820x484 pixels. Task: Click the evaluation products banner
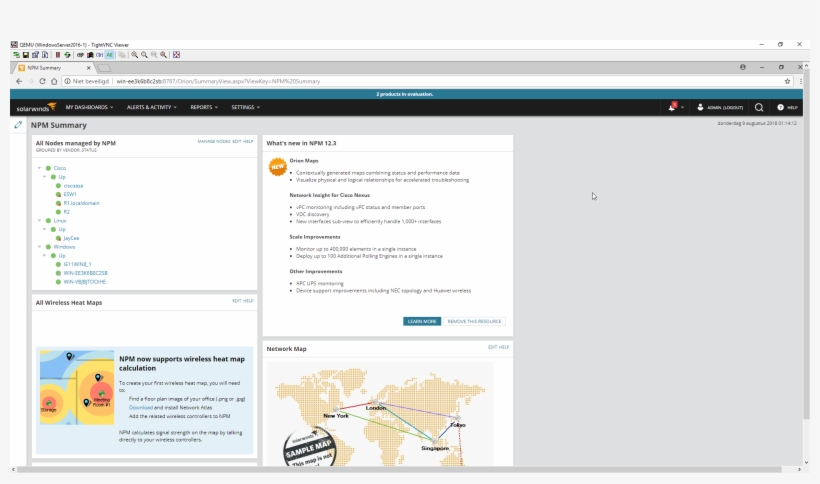(406, 94)
